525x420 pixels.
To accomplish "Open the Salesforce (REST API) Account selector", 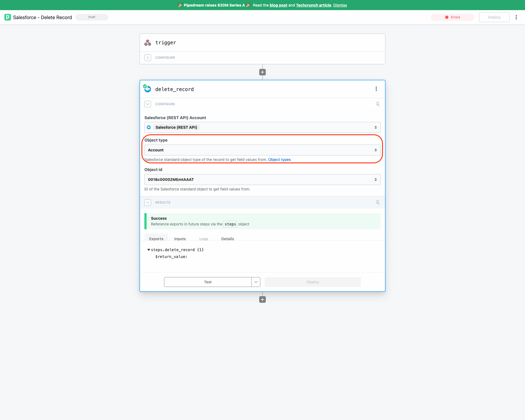I will 262,127.
